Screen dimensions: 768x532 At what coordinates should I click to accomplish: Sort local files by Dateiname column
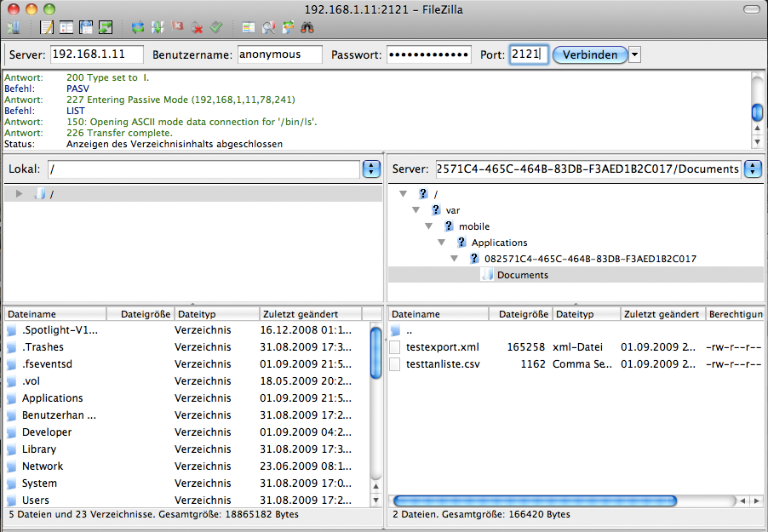(55, 314)
